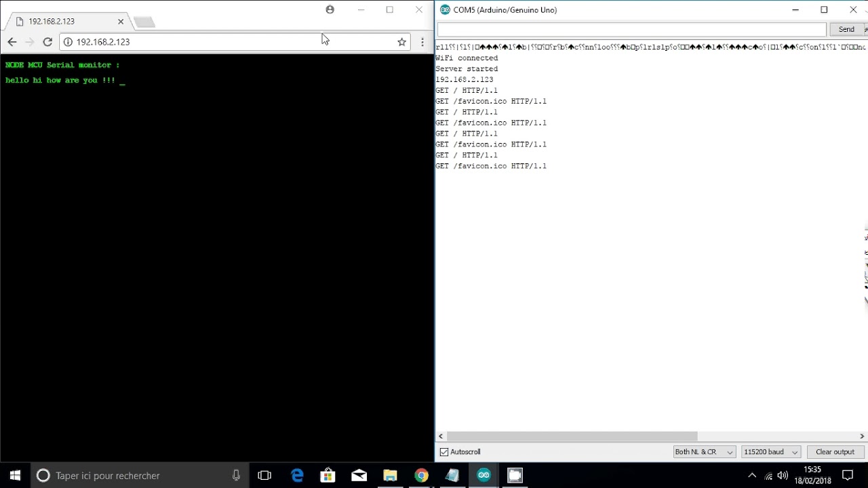The image size is (868, 488).
Task: Maximize the COM5 serial monitor window
Action: [824, 9]
